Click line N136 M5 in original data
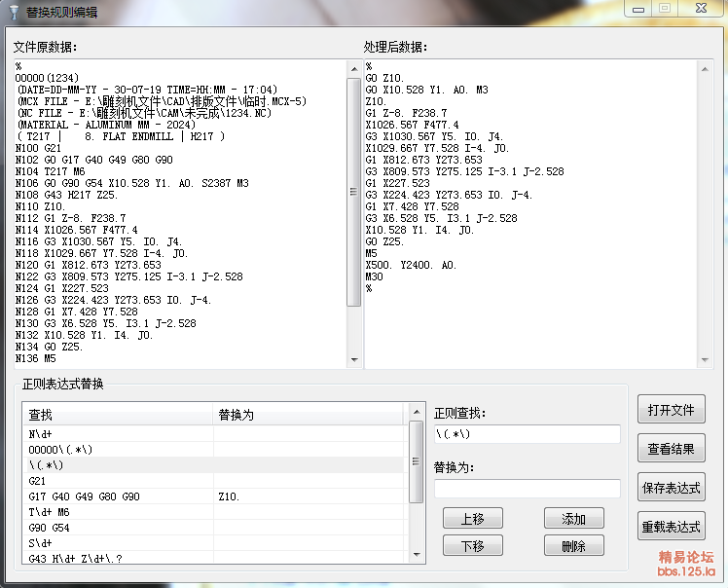The image size is (728, 588). point(35,358)
